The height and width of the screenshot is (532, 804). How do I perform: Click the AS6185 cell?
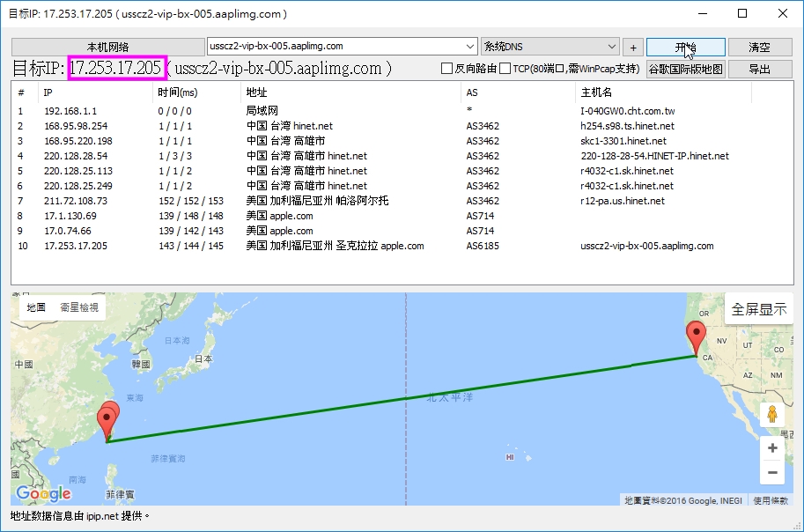(x=483, y=246)
